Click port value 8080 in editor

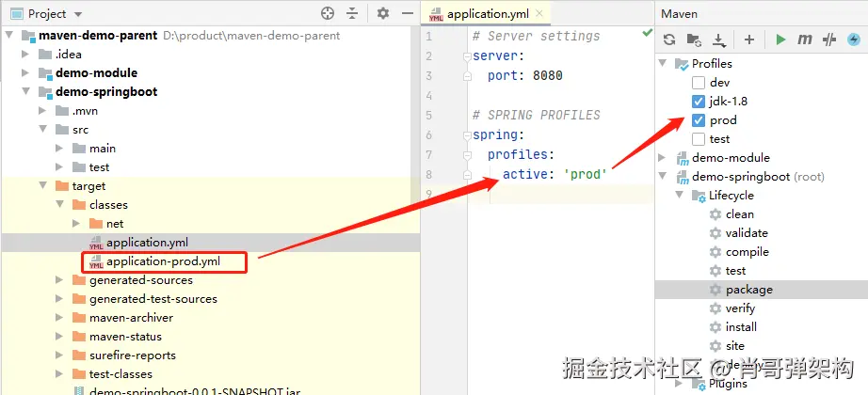click(548, 76)
